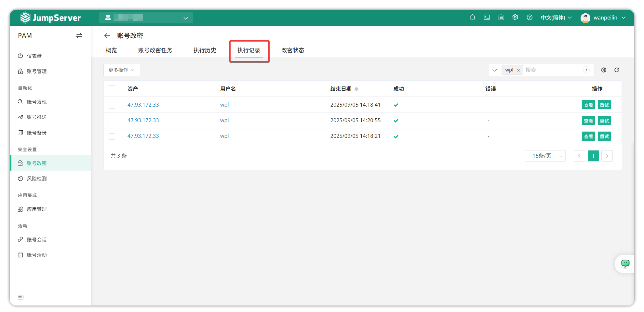Click the help question mark icon
The width and height of the screenshot is (644, 312).
click(x=529, y=18)
